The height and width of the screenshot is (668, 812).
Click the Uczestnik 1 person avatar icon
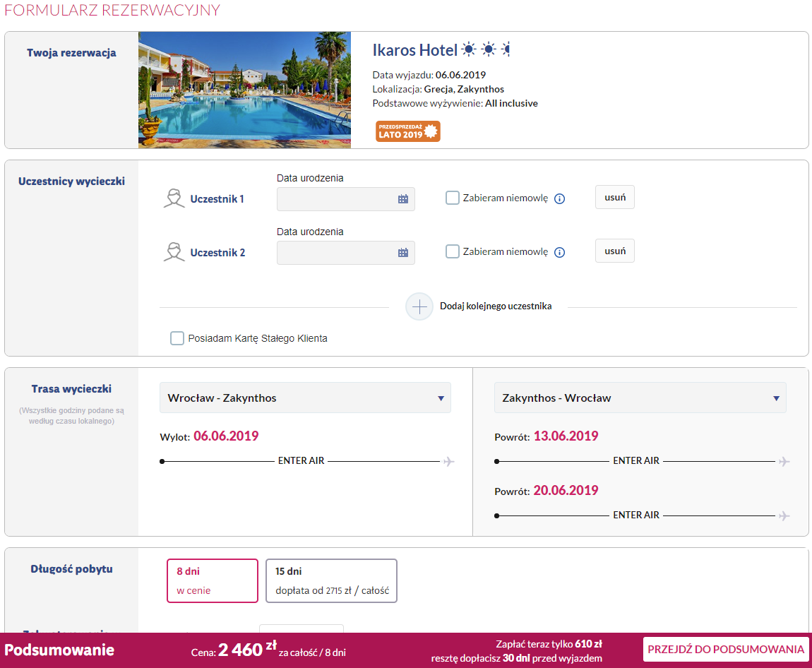pos(174,198)
